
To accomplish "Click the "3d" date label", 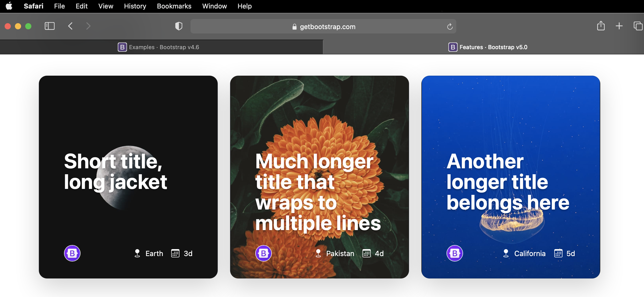I will 188,254.
